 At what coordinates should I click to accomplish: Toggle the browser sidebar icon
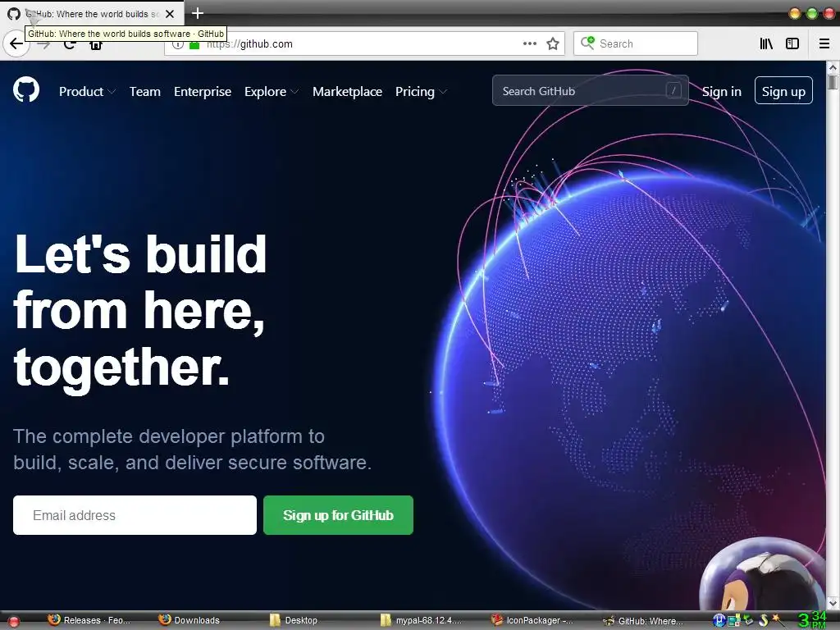pyautogui.click(x=792, y=44)
